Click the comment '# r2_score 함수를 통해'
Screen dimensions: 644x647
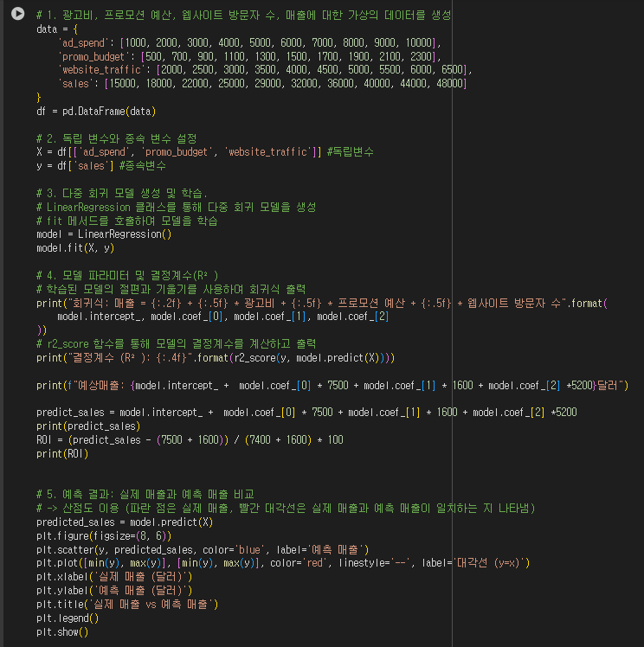177,344
